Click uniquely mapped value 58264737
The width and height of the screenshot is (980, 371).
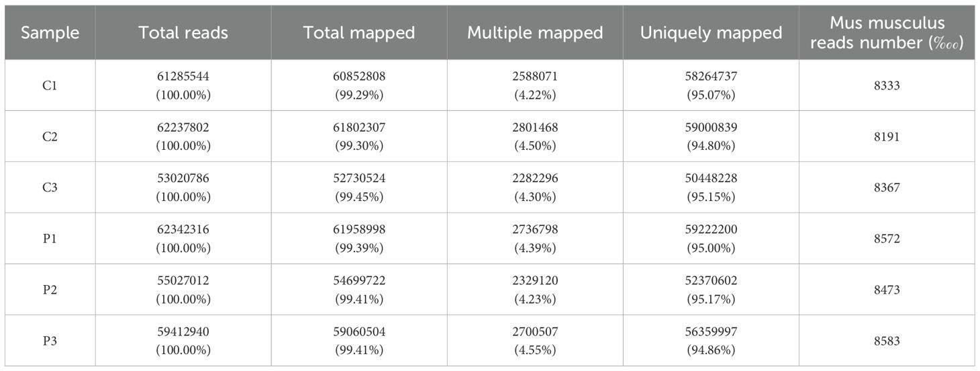pos(711,77)
